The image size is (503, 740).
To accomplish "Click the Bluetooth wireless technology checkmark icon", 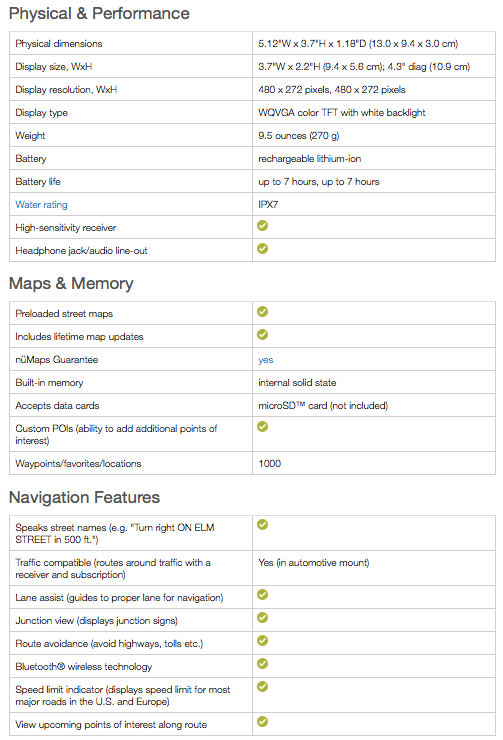I will pos(262,664).
